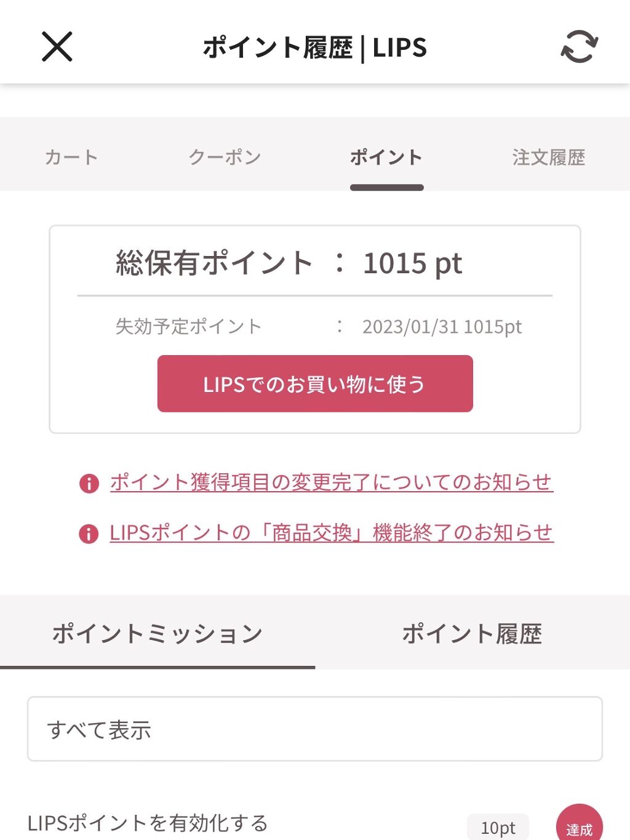Viewport: 630px width, 840px height.
Task: Close the point history page
Action: pyautogui.click(x=57, y=47)
